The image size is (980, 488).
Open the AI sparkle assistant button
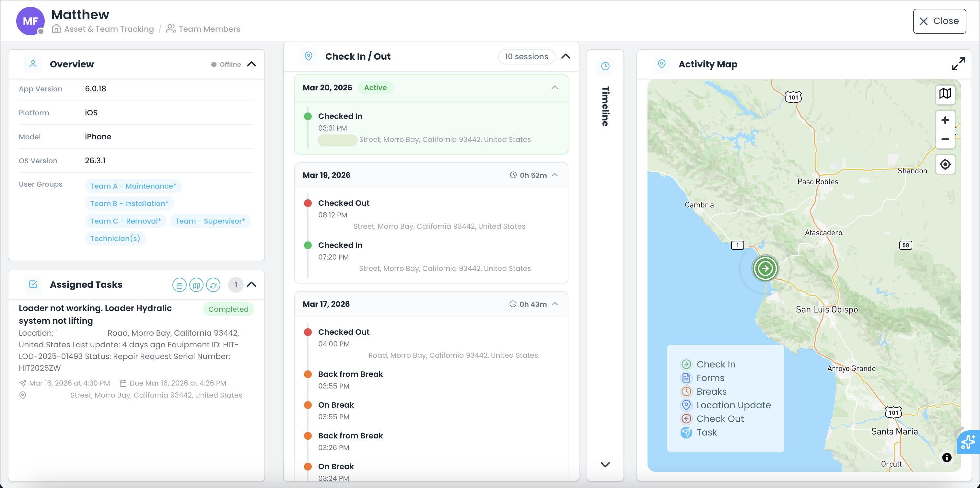968,442
